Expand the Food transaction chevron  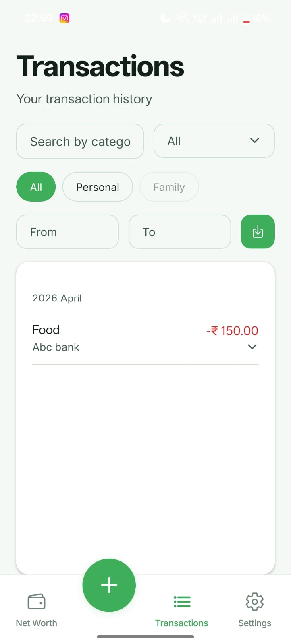(252, 347)
